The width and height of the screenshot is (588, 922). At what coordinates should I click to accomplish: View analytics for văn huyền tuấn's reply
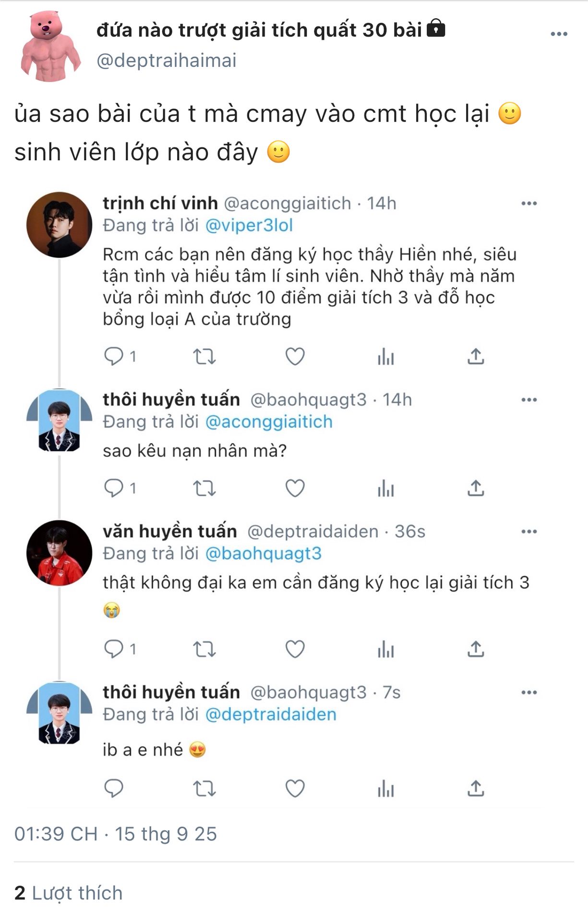click(x=385, y=649)
